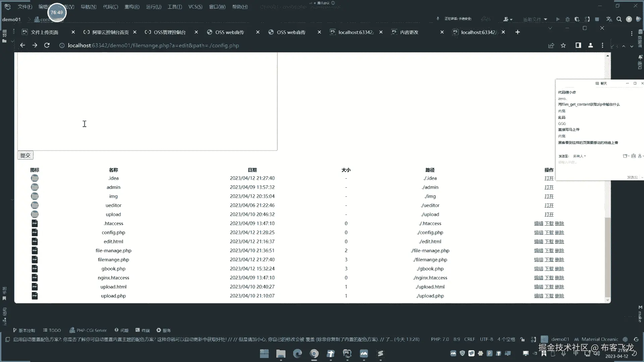Switch to the OSS管理控制台 tab
Viewport: 644px width, 362px height.
click(x=169, y=32)
